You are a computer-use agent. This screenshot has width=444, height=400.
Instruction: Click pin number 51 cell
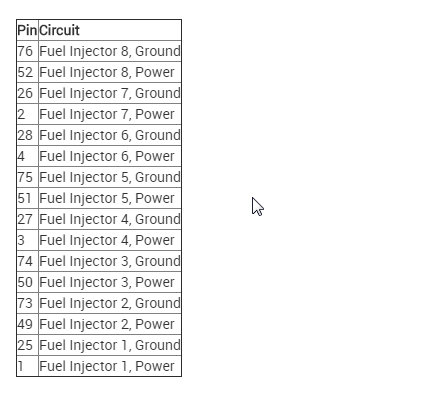(x=27, y=198)
